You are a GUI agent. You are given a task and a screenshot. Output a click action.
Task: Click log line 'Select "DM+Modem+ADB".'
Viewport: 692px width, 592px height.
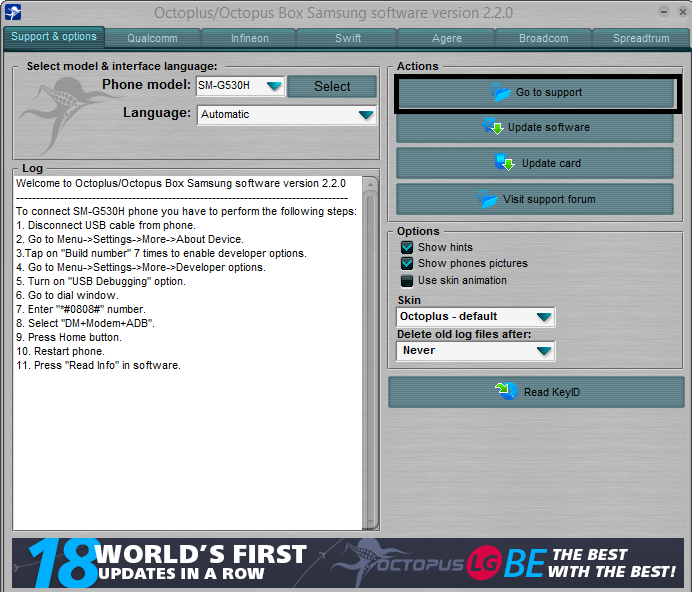[85, 323]
